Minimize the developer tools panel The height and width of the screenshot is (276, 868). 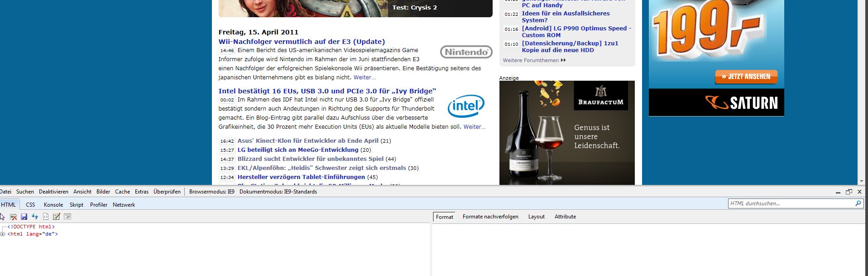coord(838,192)
